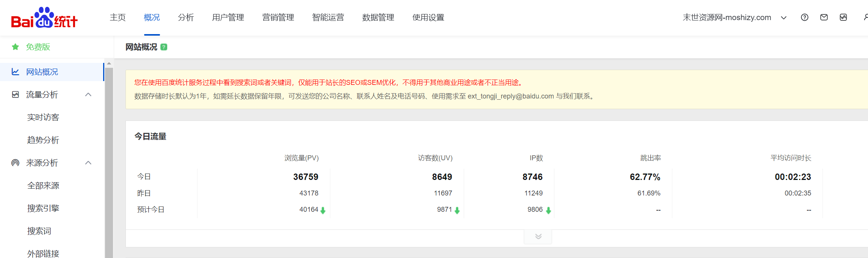Switch to the 分析 top tab
The image size is (868, 258).
pyautogui.click(x=186, y=17)
